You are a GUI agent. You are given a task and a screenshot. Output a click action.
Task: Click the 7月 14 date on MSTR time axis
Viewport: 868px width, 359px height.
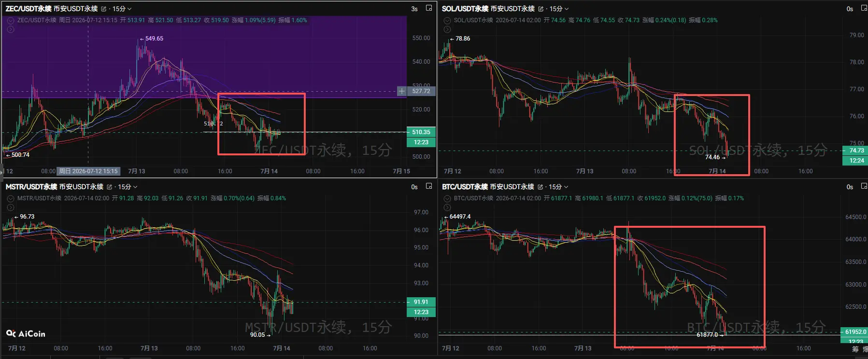click(x=282, y=348)
